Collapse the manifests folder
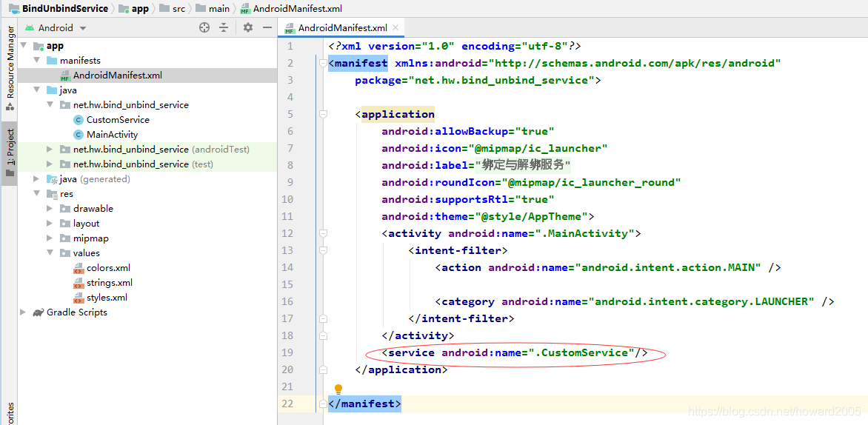Image resolution: width=868 pixels, height=425 pixels. pyautogui.click(x=36, y=60)
